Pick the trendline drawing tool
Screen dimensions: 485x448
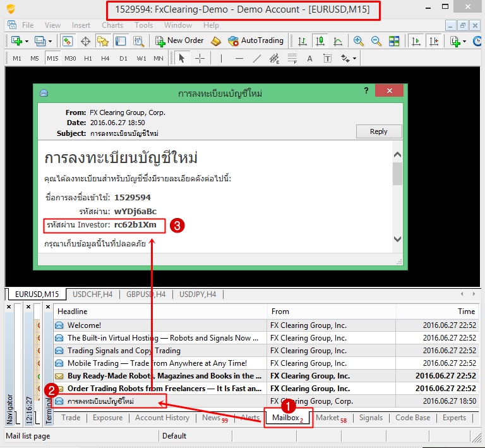coord(257,58)
